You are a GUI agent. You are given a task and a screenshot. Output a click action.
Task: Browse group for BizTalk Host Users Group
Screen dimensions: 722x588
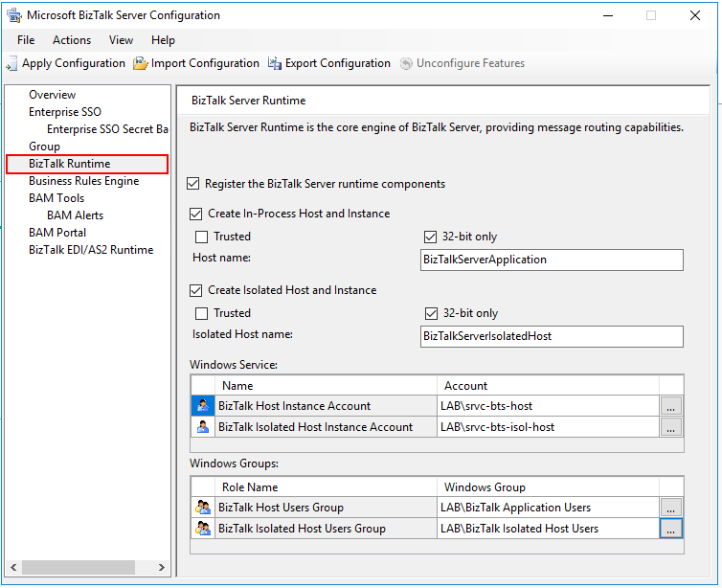(x=671, y=508)
